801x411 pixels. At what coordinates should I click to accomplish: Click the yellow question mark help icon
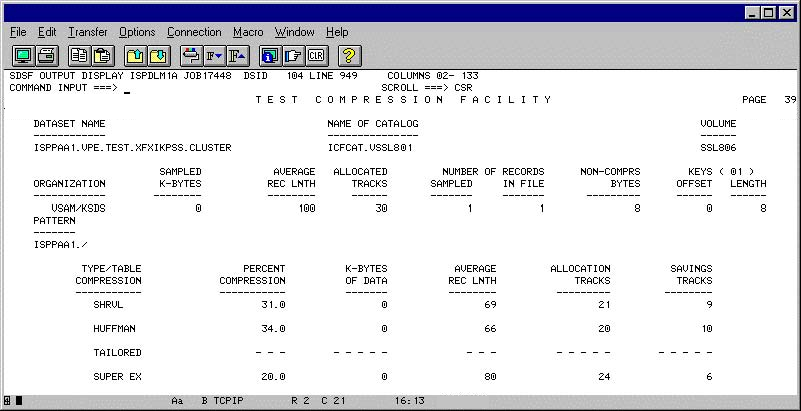click(349, 55)
